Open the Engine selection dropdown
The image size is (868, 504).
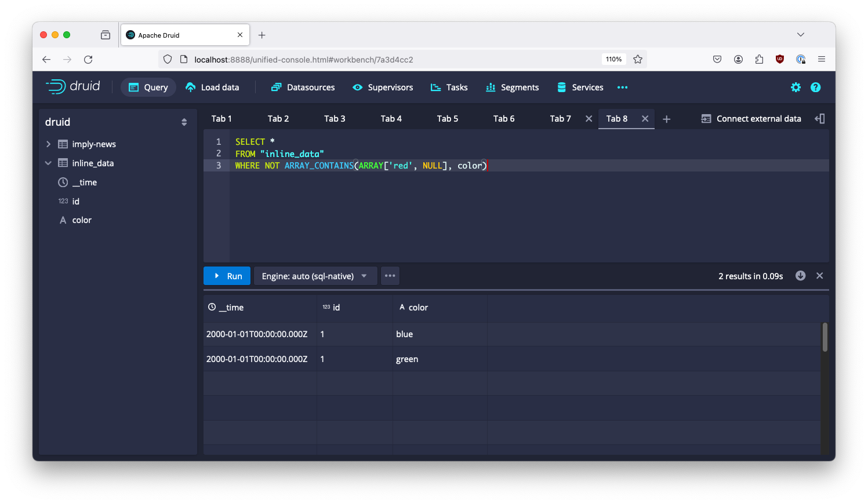click(315, 276)
